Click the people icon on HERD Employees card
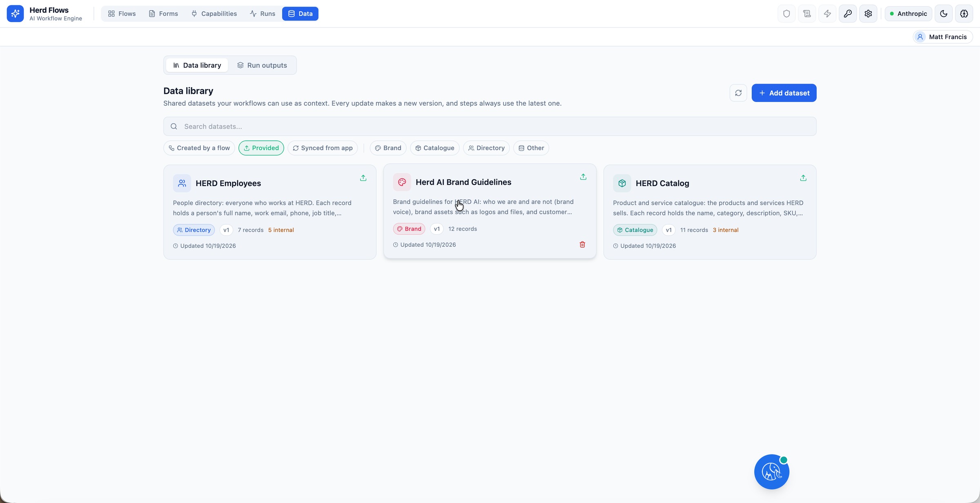Viewport: 980px width, 503px height. pyautogui.click(x=182, y=183)
